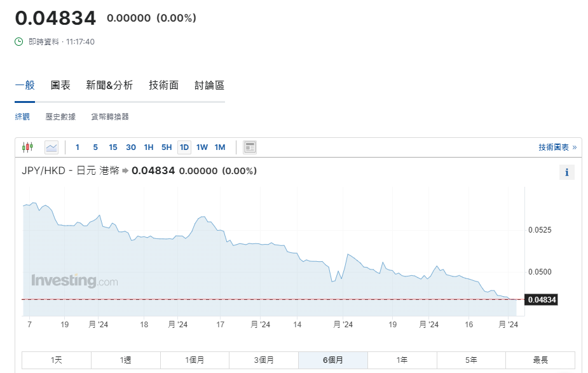This screenshot has height=373, width=588.
Task: Open the 技術圖表 » link
Action: pos(557,147)
